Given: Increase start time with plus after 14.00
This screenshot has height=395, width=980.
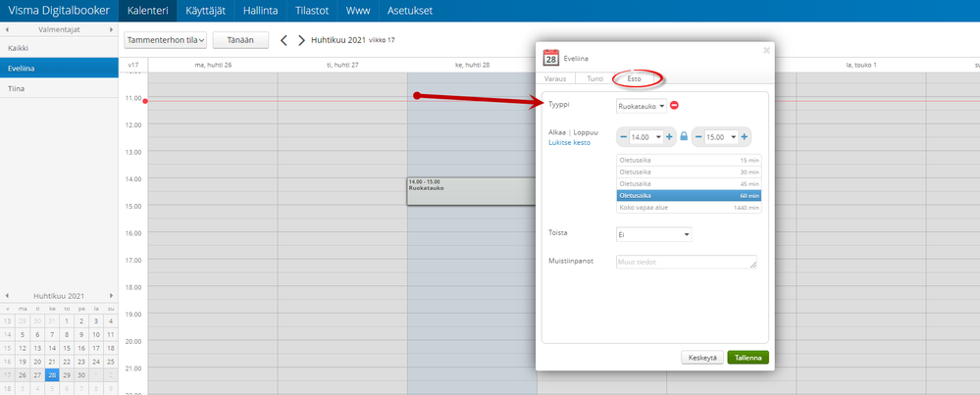Looking at the screenshot, I should [x=669, y=136].
